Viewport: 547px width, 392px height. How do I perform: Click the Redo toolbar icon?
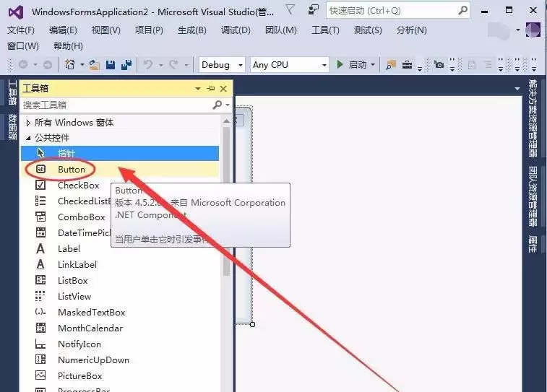click(x=173, y=65)
